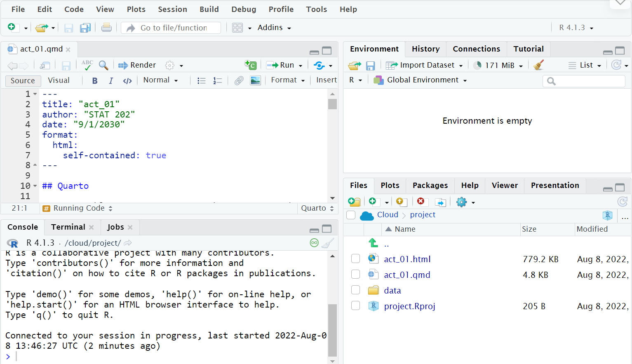Click the save workspace icon in Environment

pyautogui.click(x=370, y=66)
